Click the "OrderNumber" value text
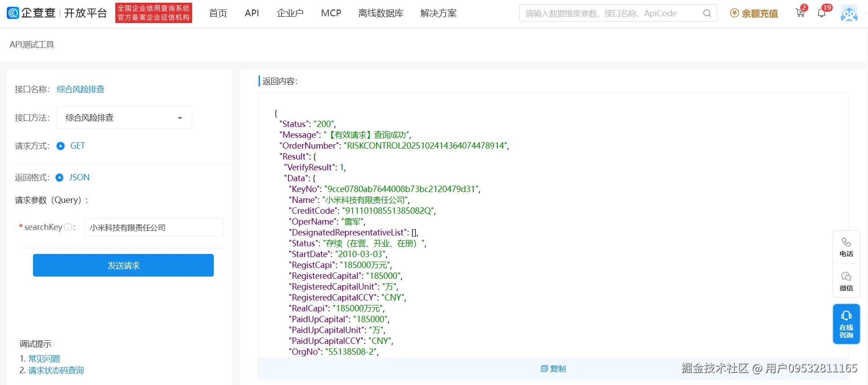This screenshot has height=385, width=868. point(426,146)
